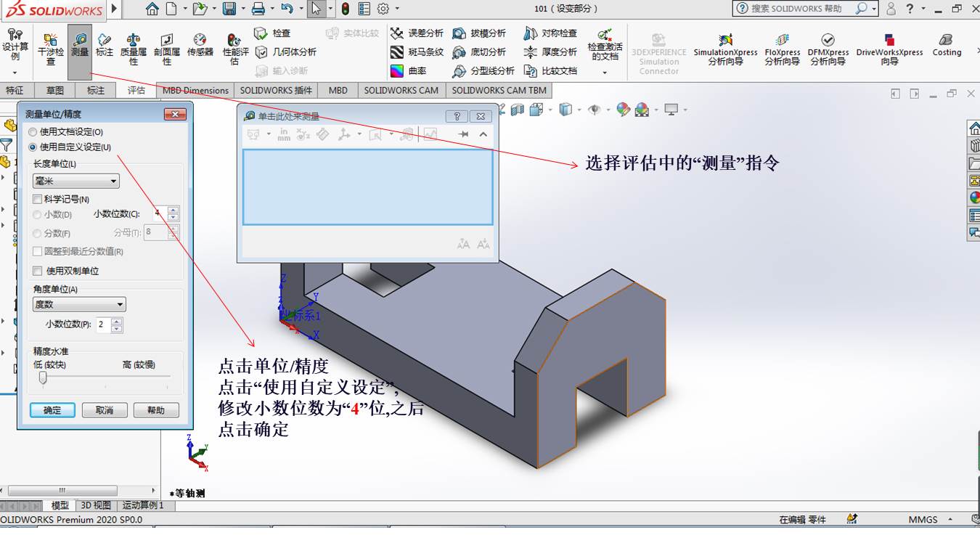Open 几何体分析 geometry analysis
980x551 pixels.
285,52
